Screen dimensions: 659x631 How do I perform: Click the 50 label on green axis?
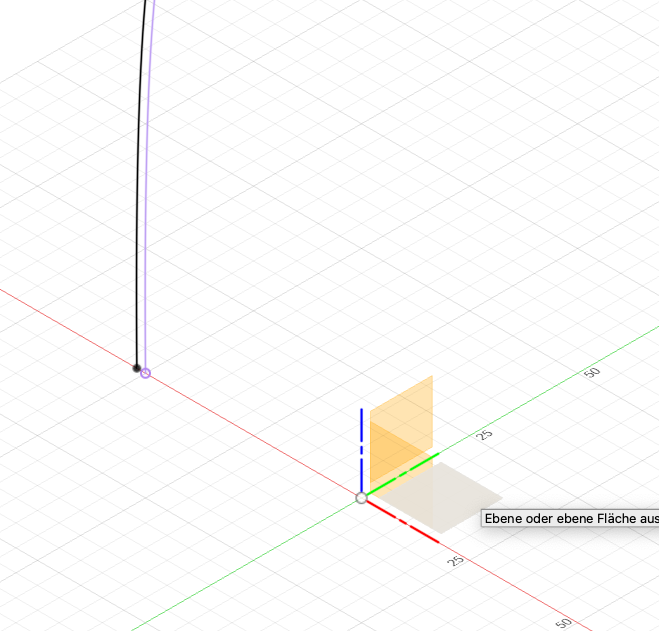tap(592, 372)
